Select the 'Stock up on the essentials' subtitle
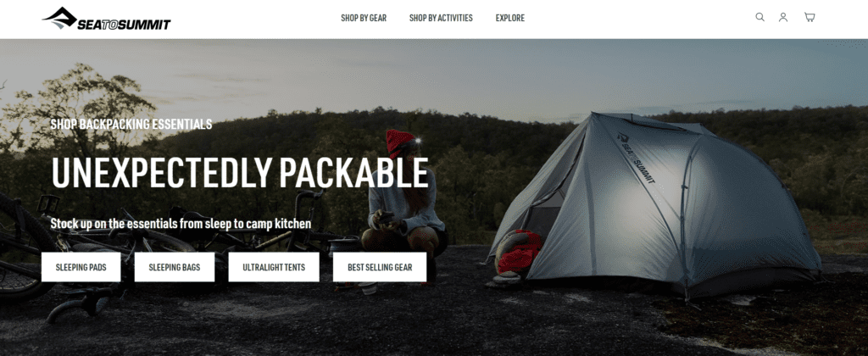Viewport: 868px width, 356px height. click(181, 224)
